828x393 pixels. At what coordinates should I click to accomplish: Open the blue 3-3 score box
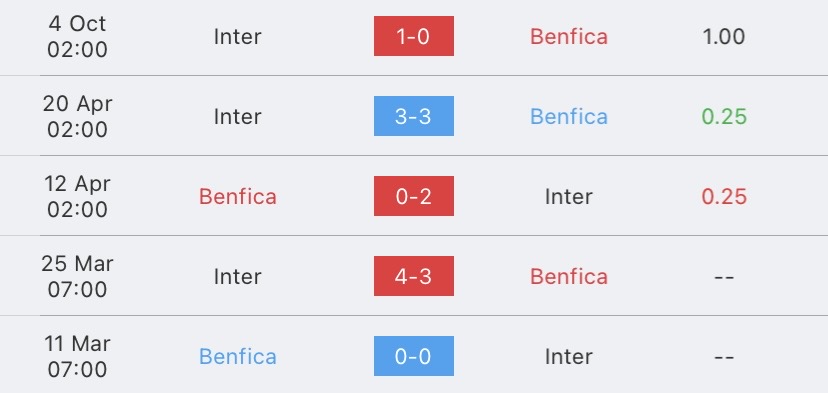coord(413,116)
